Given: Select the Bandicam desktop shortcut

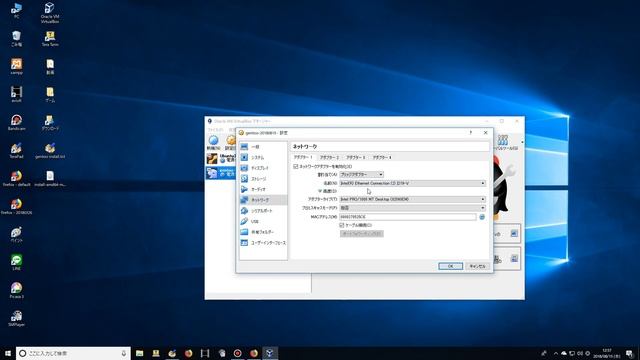Looking at the screenshot, I should click(16, 122).
